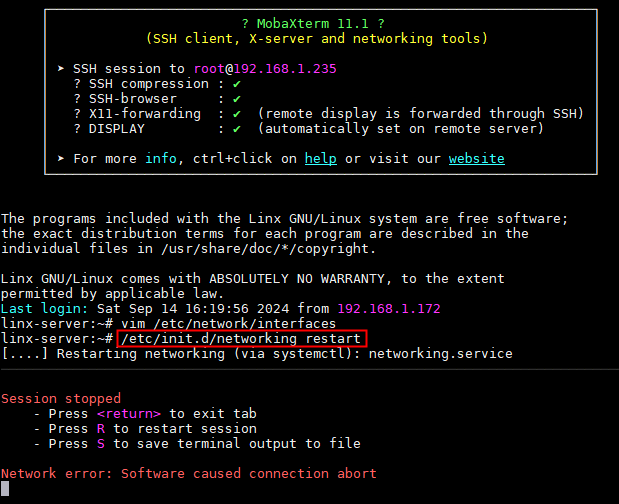
Task: Click the arrow bullet before 'For more info'
Action: point(61,159)
